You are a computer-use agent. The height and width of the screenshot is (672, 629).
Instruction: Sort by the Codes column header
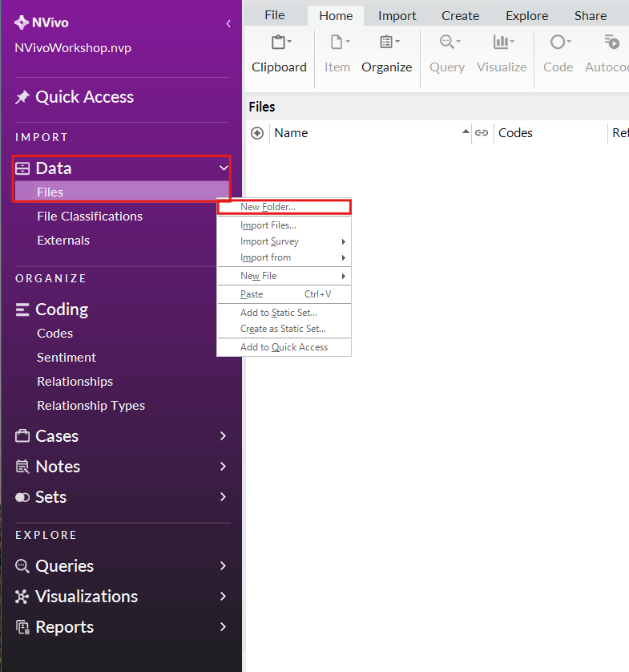[515, 133]
